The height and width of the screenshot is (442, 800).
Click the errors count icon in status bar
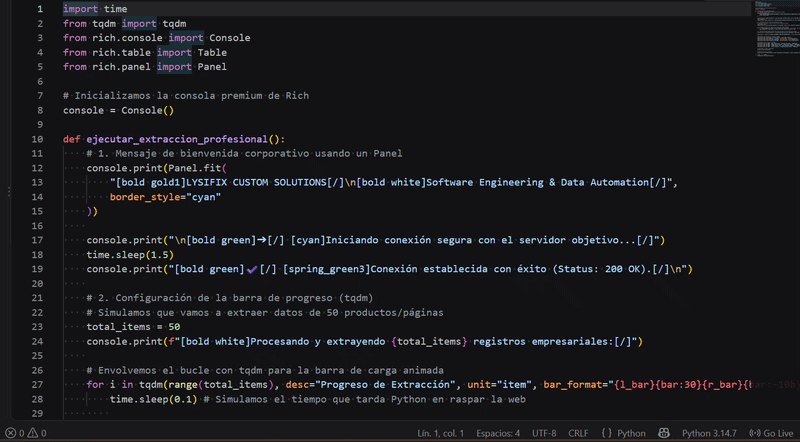coord(10,433)
